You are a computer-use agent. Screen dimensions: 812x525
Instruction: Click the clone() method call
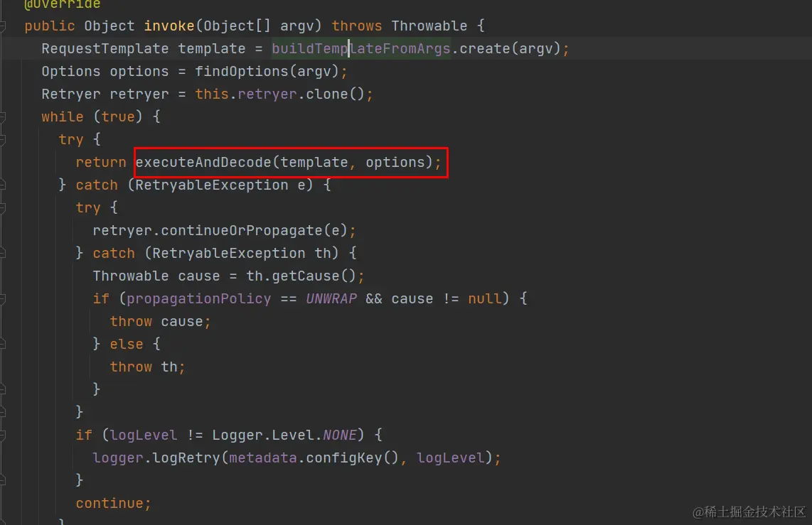[x=335, y=94]
